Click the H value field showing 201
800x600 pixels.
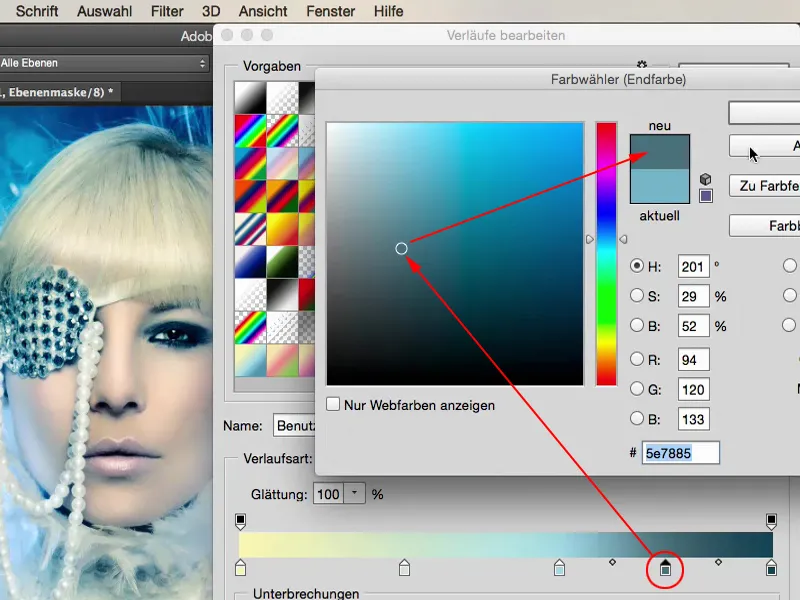tap(693, 266)
